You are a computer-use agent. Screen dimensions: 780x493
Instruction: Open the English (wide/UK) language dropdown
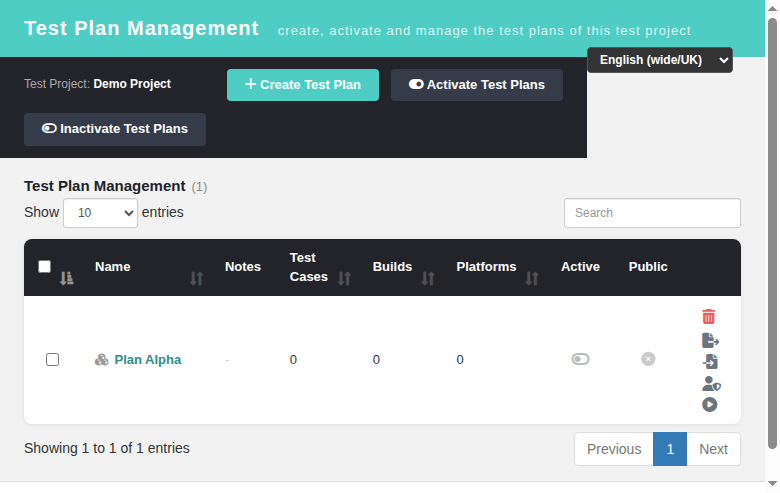click(x=660, y=60)
